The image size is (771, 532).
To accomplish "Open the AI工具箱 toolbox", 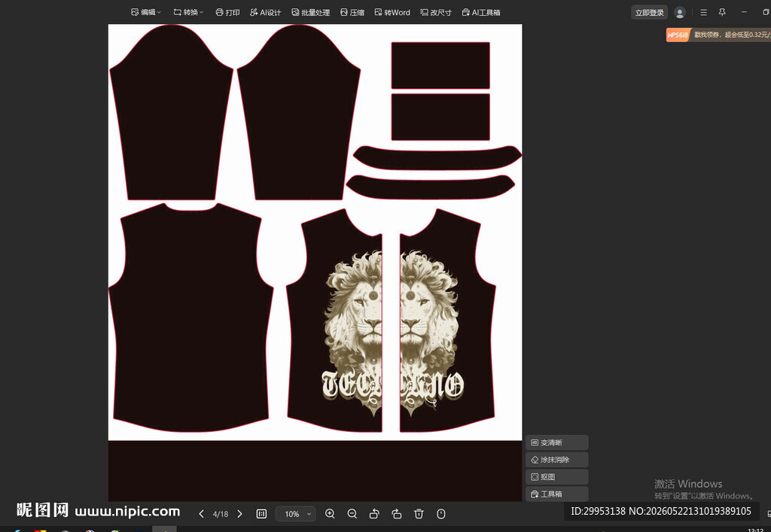I will click(x=481, y=12).
